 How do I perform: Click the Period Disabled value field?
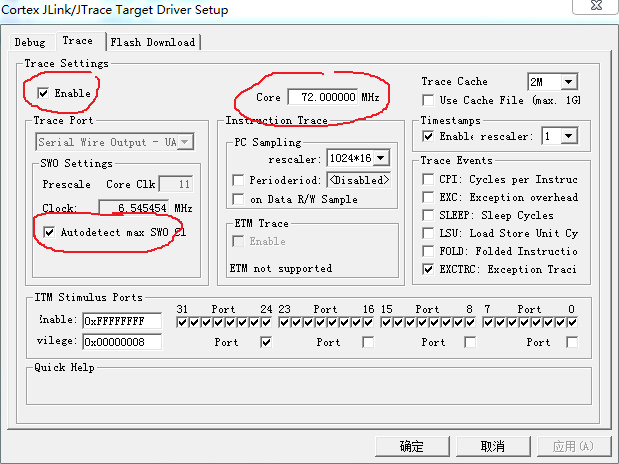358,180
